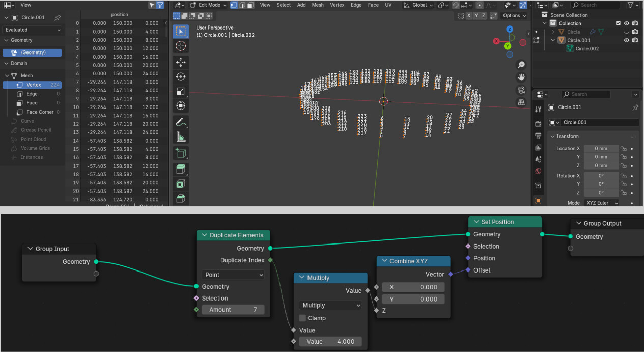Choose the Scale tool in viewport toolbar
Viewport: 644px width, 352px height.
coord(181,92)
